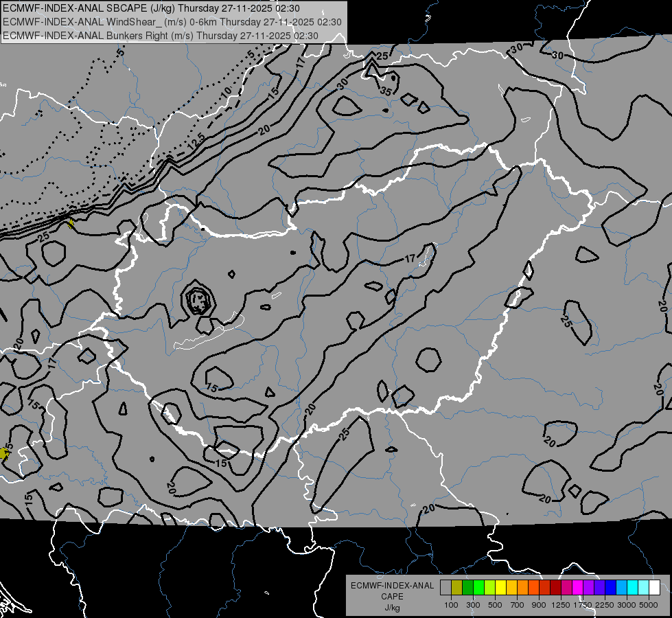The width and height of the screenshot is (672, 618).
Task: Click the CAPE label in the legend
Action: (x=392, y=597)
